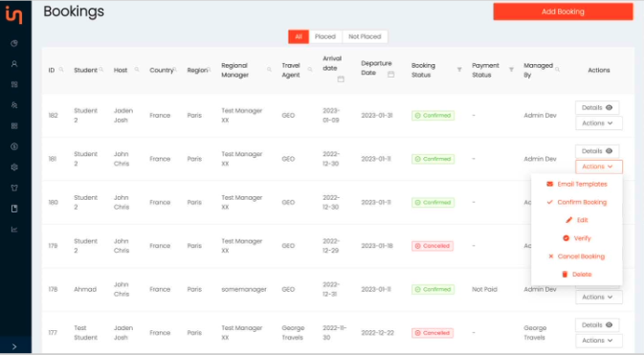Screen dimensions: 644x355
Task: Click the Confirmed badge for booking 180
Action: [433, 203]
